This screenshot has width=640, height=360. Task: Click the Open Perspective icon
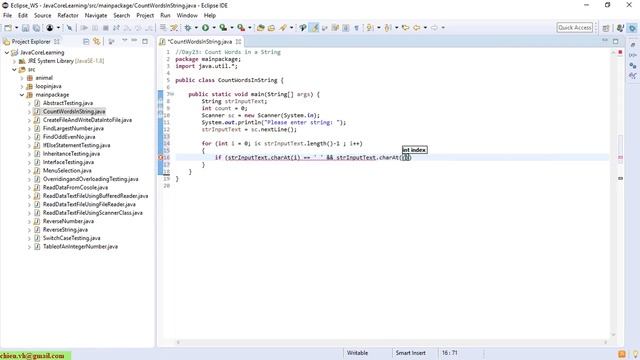pyautogui.click(x=606, y=28)
